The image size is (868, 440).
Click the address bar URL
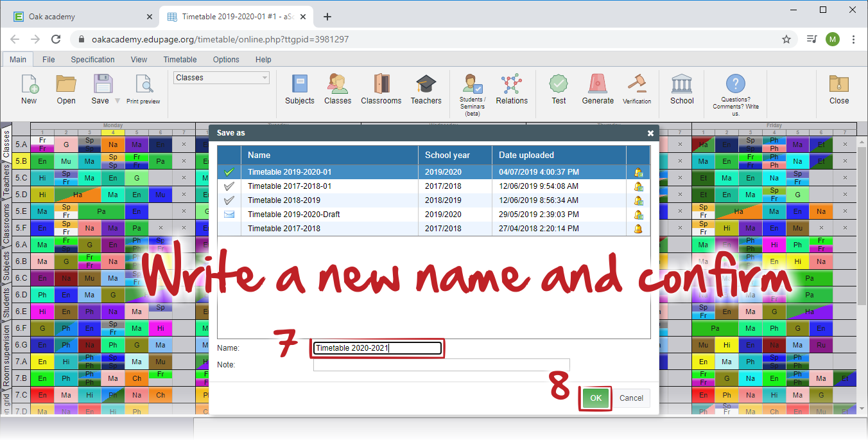220,39
